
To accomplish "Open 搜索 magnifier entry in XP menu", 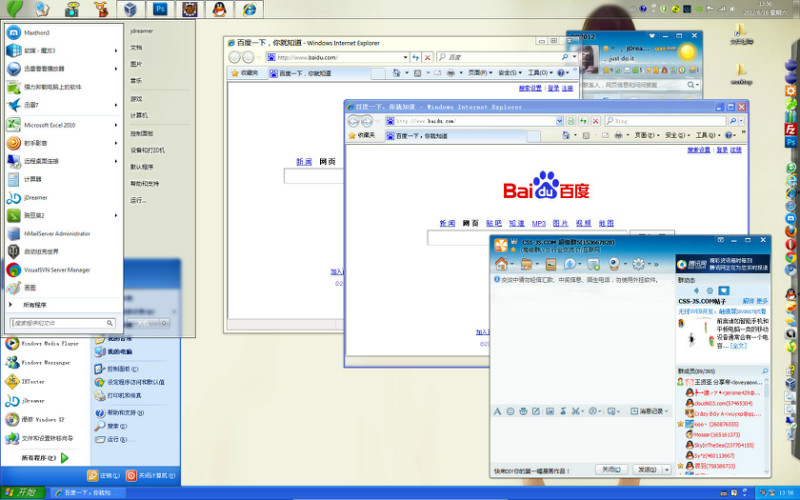I will click(111, 426).
